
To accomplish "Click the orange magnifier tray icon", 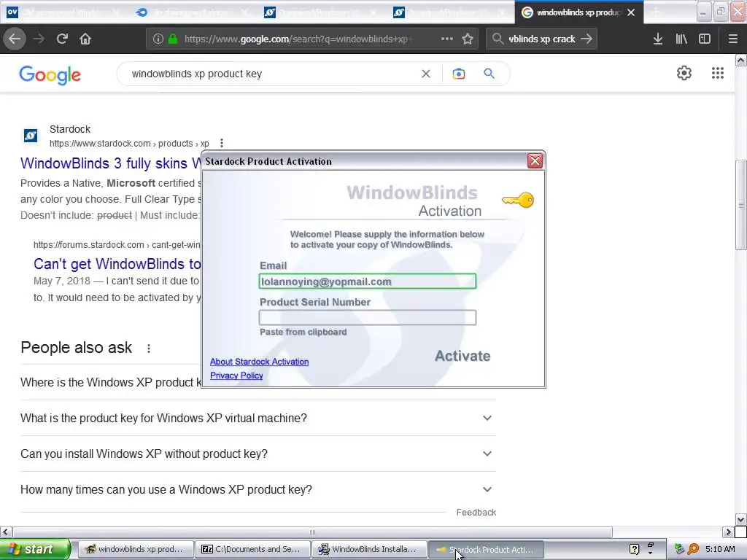I will click(693, 549).
